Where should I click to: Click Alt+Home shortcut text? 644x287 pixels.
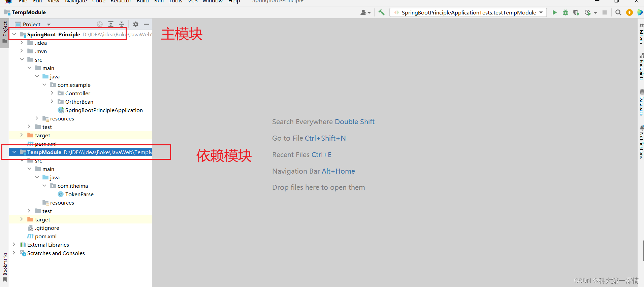pos(339,171)
